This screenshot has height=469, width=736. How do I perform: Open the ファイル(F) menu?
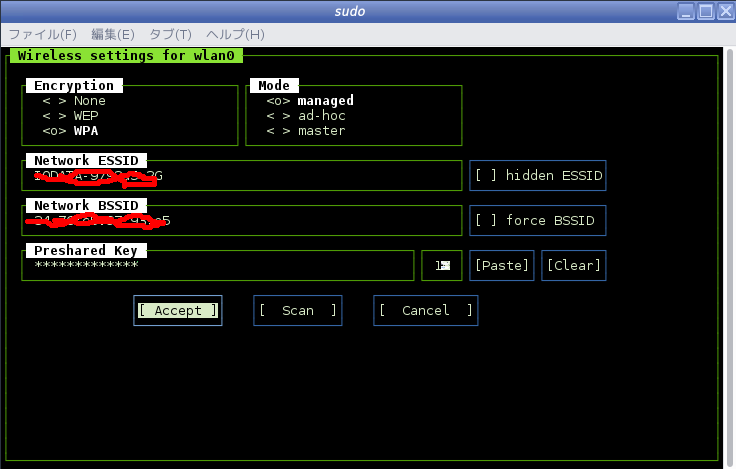click(x=43, y=35)
